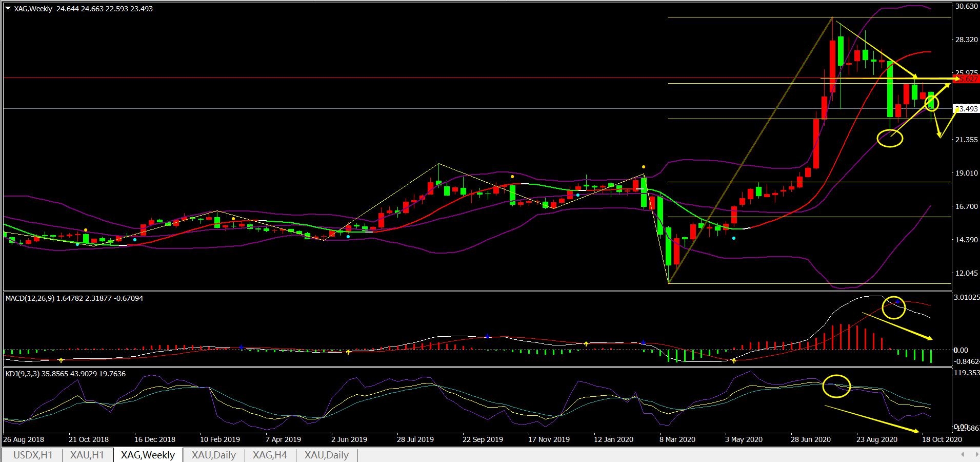Click the red 25.627 price level tag
The height and width of the screenshot is (462, 980).
click(966, 79)
